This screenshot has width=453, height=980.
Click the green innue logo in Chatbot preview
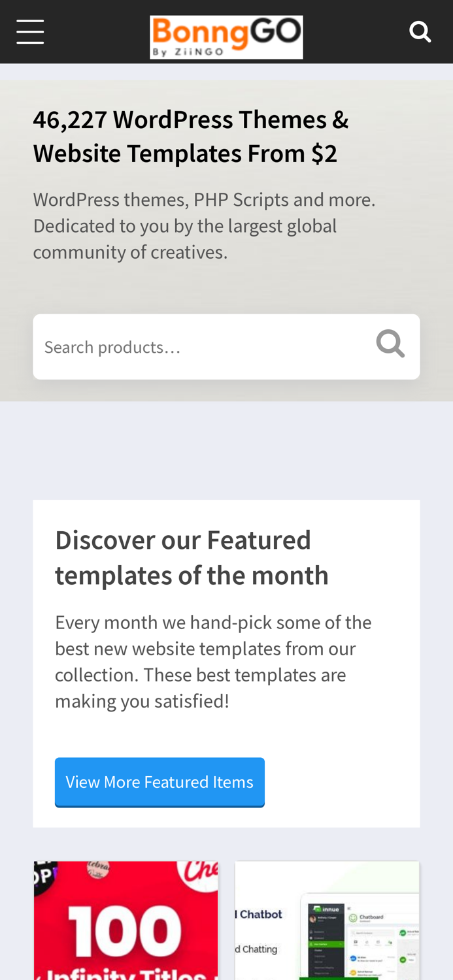tap(326, 909)
